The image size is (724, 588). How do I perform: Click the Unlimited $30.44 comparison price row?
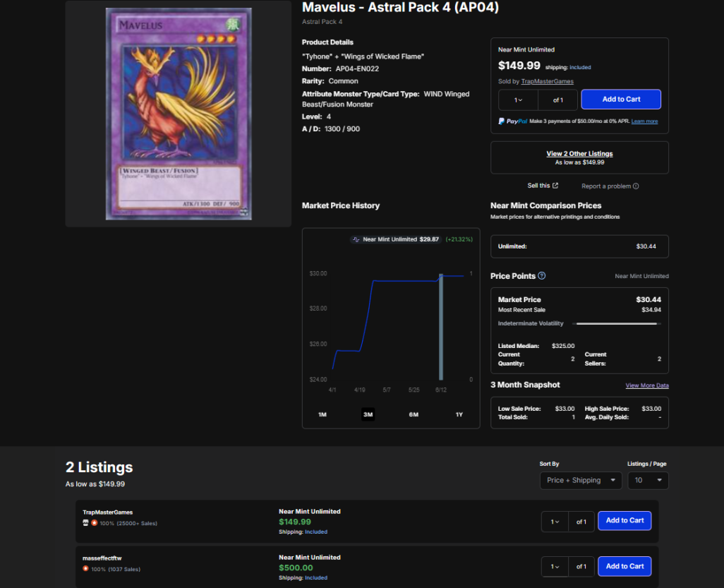(x=579, y=246)
